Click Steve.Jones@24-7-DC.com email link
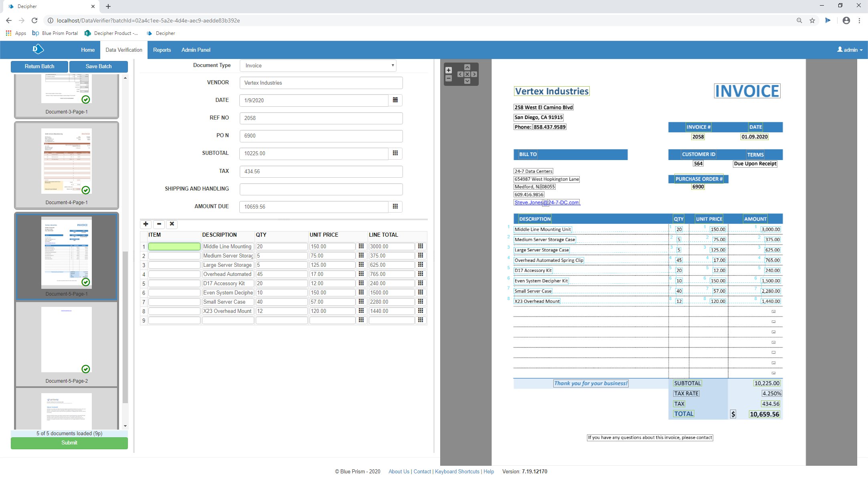The image size is (868, 491). [x=546, y=202]
